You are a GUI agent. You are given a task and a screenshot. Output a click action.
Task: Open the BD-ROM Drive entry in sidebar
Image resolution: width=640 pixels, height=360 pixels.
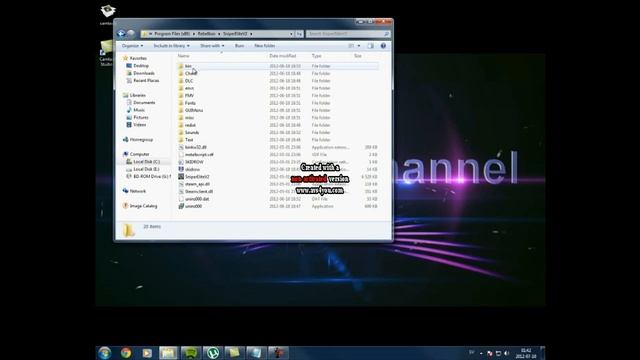pyautogui.click(x=152, y=176)
